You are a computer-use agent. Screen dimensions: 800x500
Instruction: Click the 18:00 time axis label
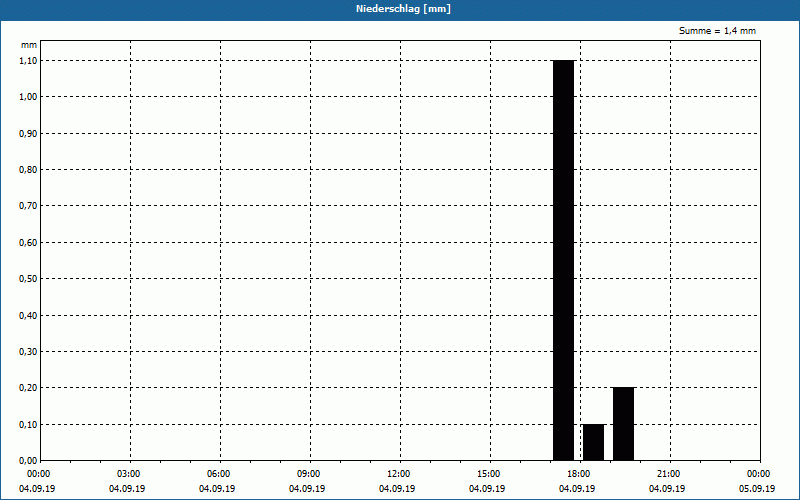pos(579,474)
